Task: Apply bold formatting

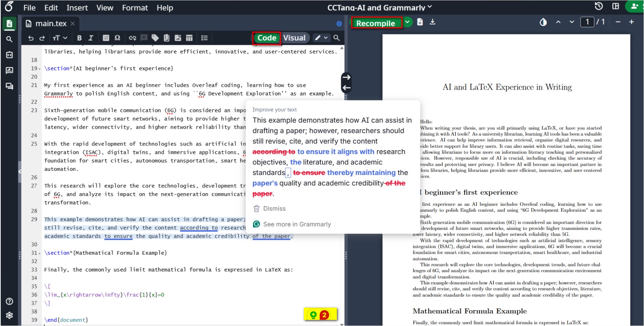Action: (79, 38)
